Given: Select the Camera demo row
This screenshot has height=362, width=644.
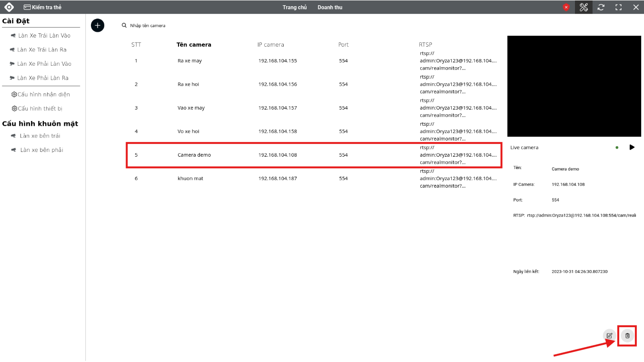Looking at the screenshot, I should (x=314, y=155).
